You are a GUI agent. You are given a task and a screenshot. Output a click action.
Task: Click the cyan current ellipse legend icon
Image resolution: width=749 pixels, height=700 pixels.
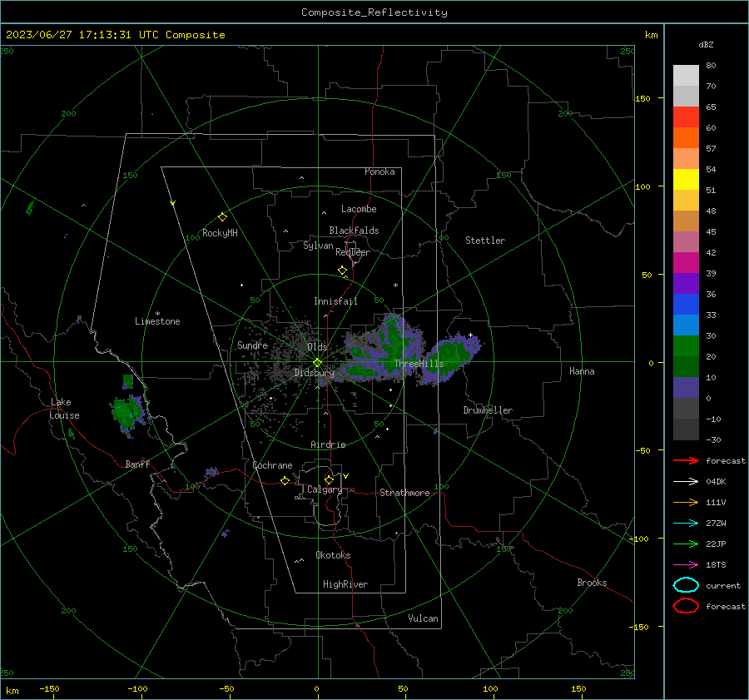[686, 585]
